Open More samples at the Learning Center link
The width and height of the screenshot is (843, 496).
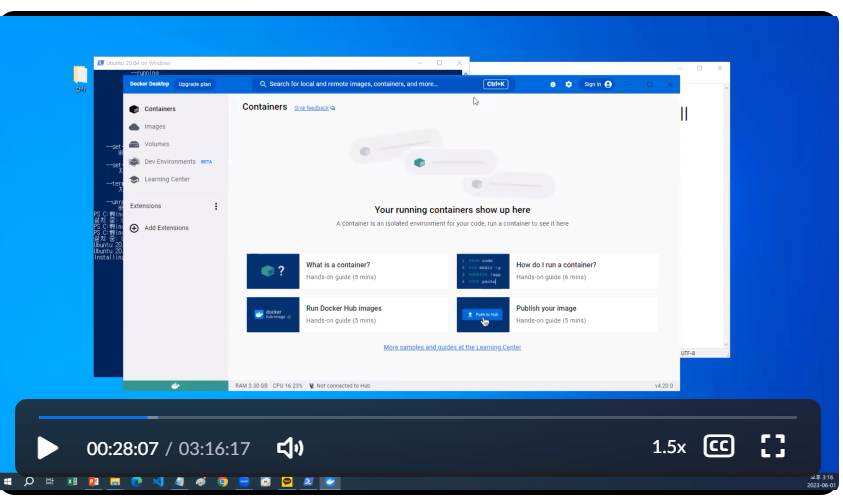tap(453, 348)
